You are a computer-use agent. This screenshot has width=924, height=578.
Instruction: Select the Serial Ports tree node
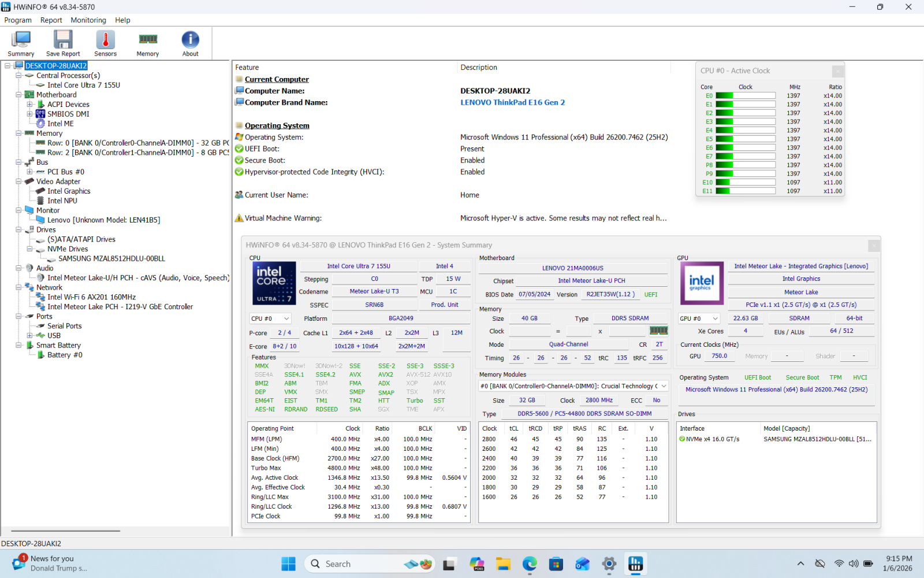coord(65,326)
